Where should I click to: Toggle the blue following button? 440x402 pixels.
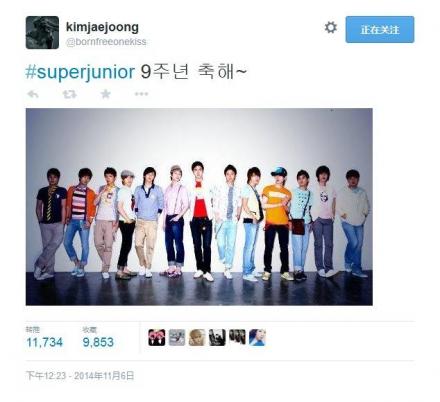pyautogui.click(x=380, y=29)
